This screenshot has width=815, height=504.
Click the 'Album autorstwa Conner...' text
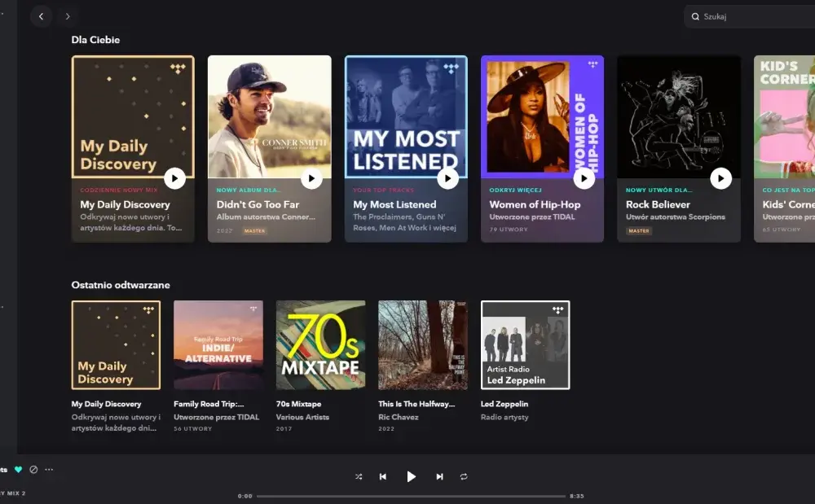pos(266,217)
